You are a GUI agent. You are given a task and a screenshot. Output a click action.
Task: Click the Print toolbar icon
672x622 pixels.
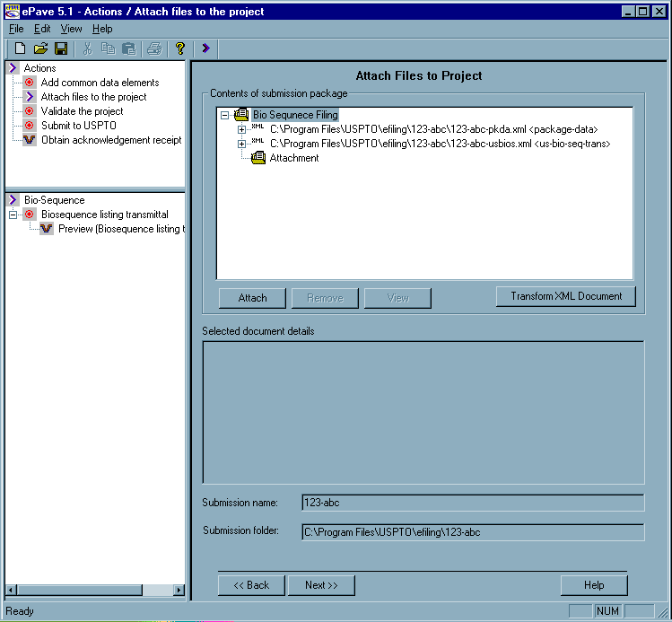154,48
